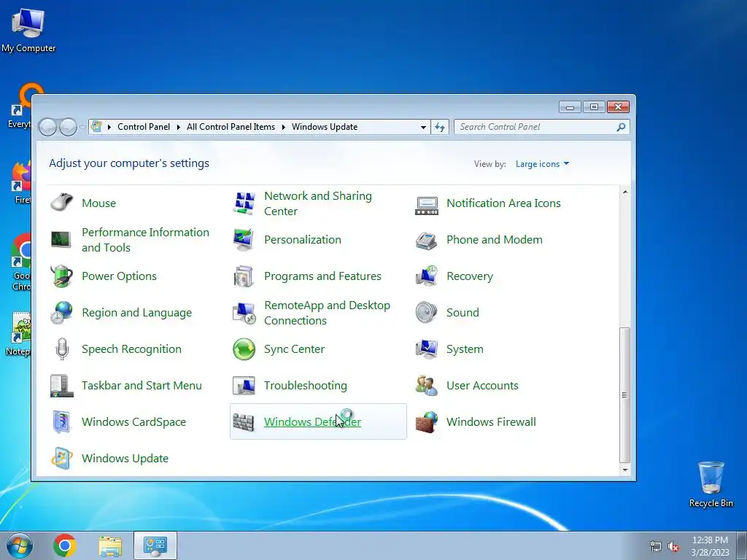Expand the arrow after Control Panel breadcrumb
The width and height of the screenshot is (747, 560).
click(178, 127)
